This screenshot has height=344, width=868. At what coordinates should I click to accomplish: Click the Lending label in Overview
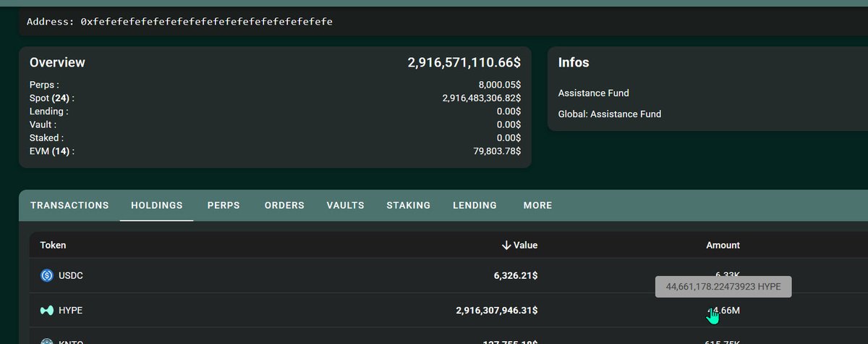click(49, 112)
